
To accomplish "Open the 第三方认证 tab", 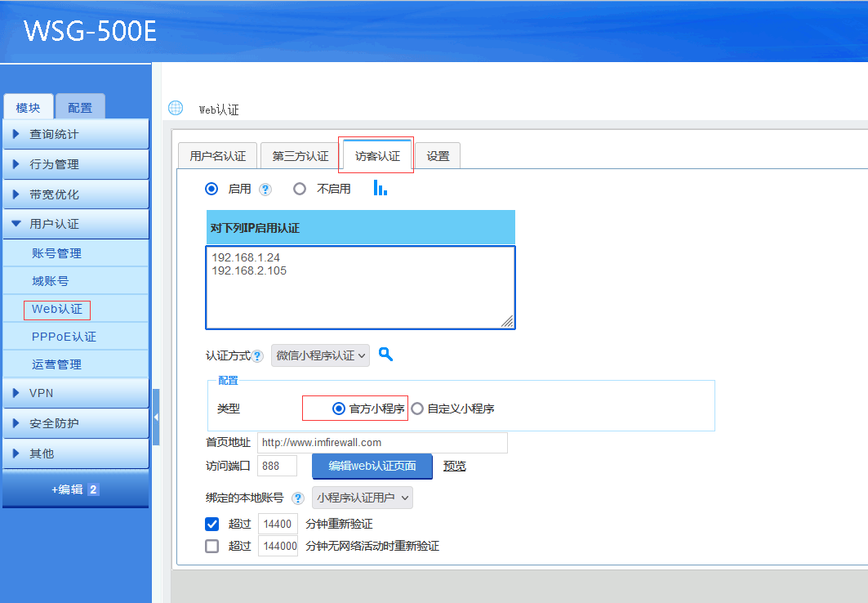I will tap(300, 156).
